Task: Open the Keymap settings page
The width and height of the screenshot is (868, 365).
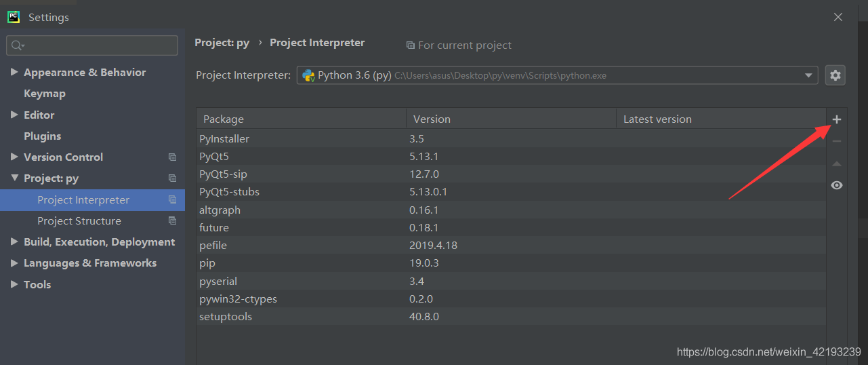Action: tap(45, 94)
